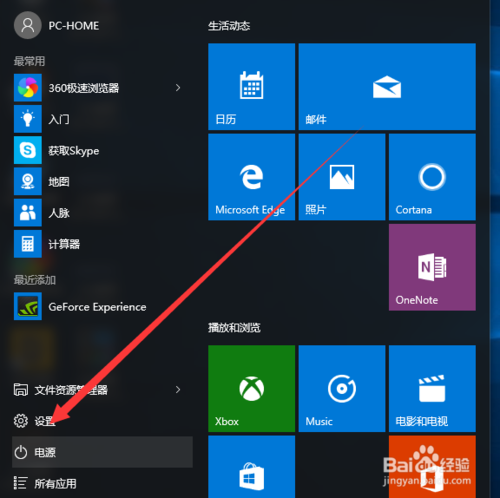Expand the 文件资源管理器 jump list arrow
The height and width of the screenshot is (498, 500).
pos(178,389)
